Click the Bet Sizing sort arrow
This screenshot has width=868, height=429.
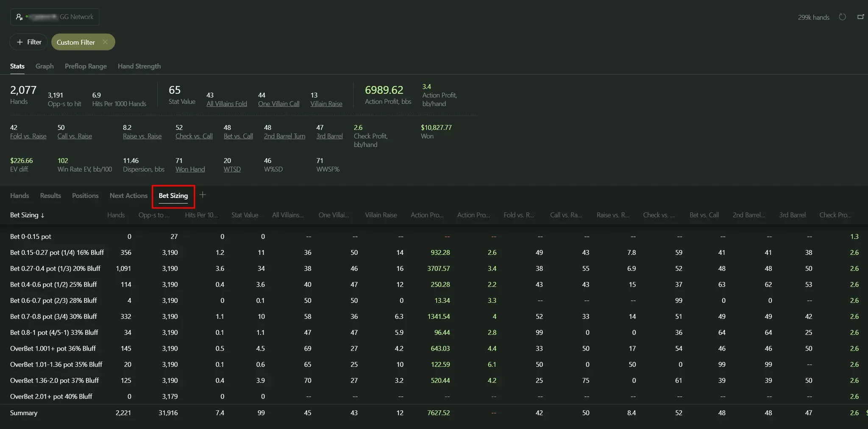[42, 215]
